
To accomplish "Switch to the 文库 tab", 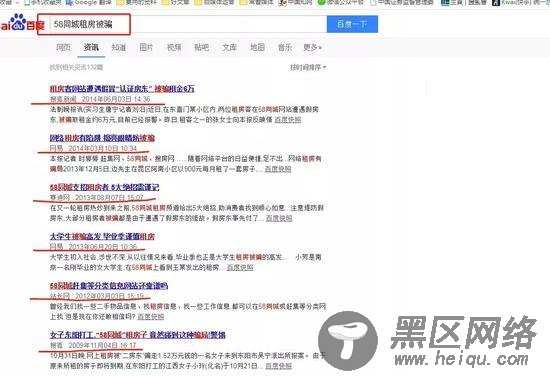I will (229, 47).
